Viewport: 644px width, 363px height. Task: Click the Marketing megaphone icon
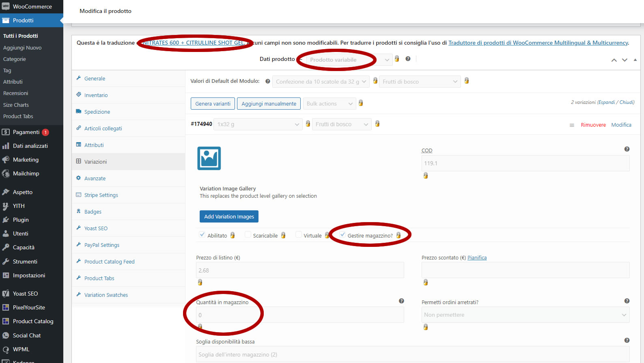coord(6,160)
